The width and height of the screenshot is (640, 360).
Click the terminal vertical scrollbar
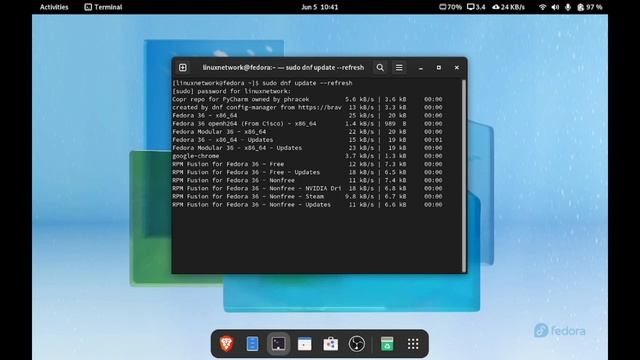464,176
